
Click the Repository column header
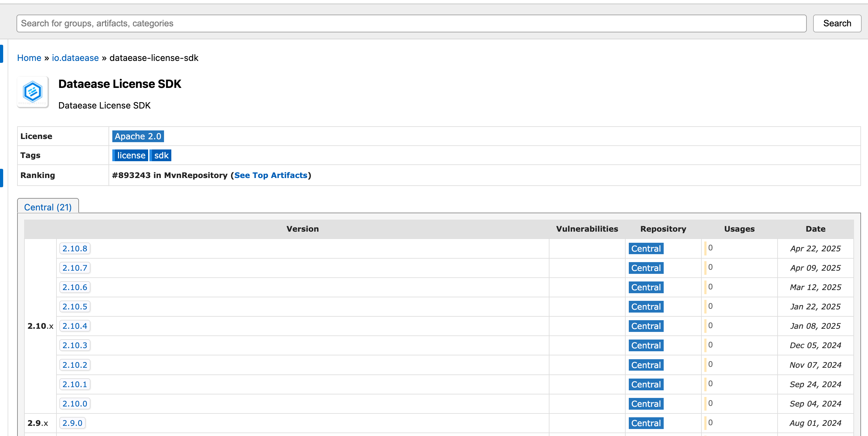coord(663,229)
